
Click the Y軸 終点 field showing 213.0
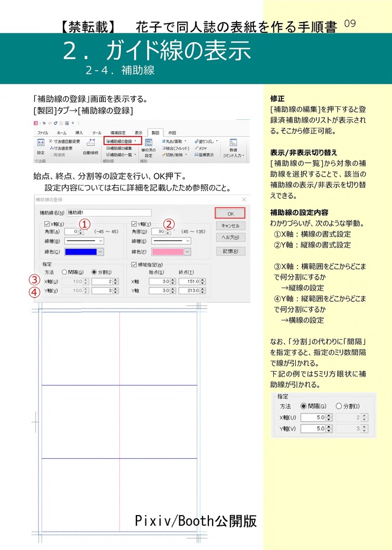[192, 291]
